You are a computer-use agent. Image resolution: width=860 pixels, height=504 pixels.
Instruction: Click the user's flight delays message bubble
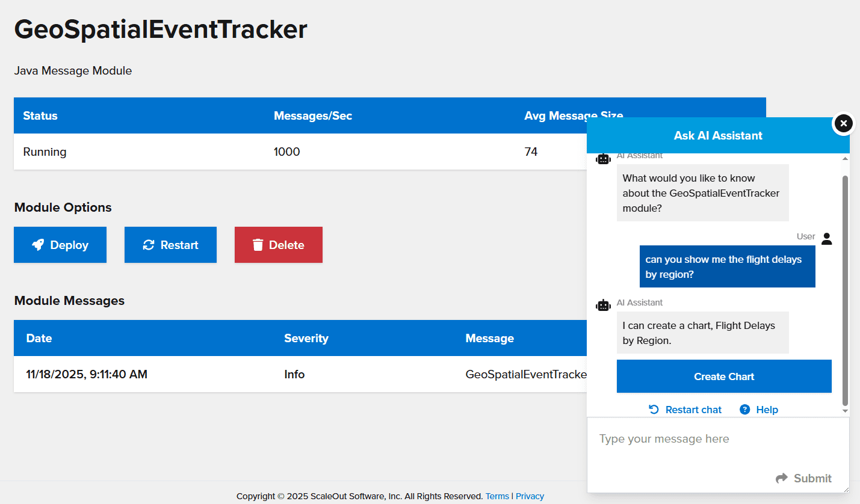727,266
